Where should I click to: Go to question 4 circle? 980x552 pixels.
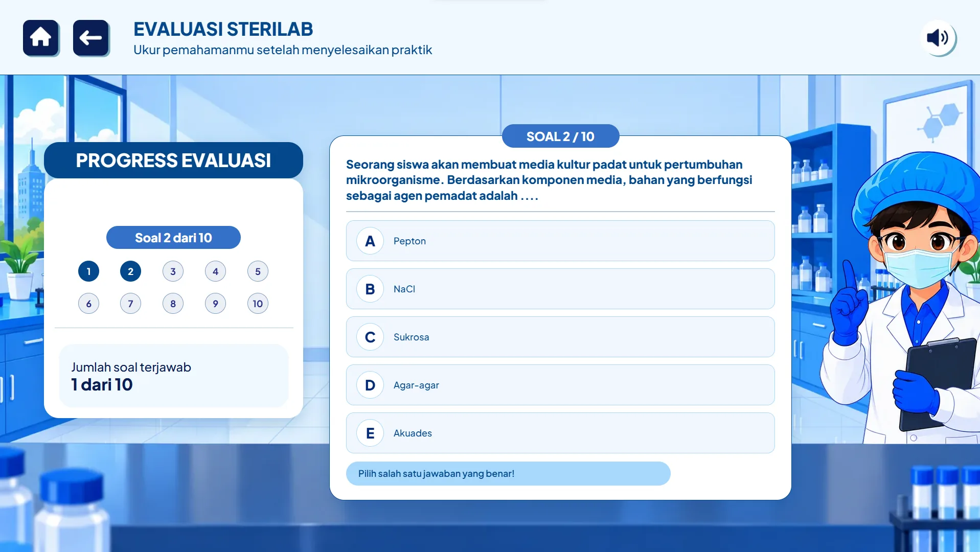215,271
